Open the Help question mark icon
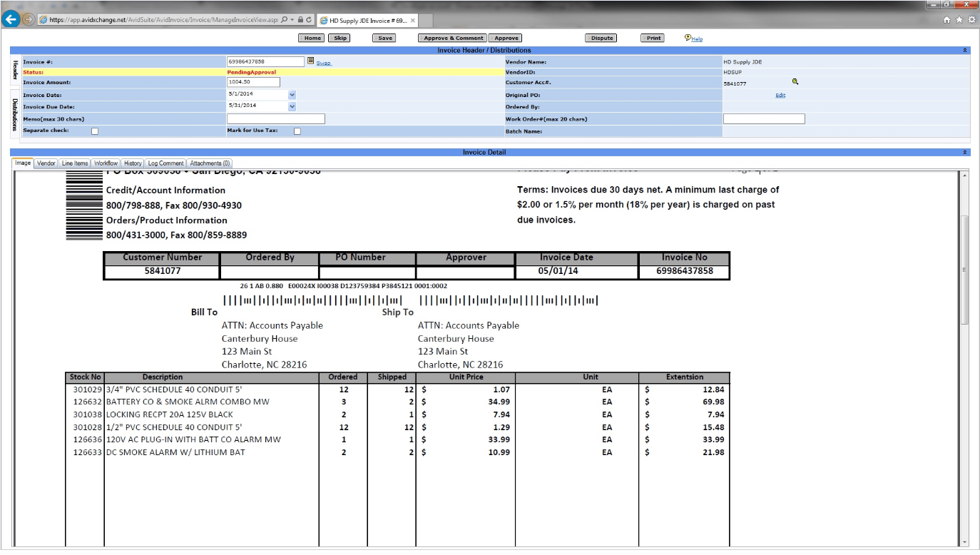Viewport: 980px width, 555px height. click(688, 38)
